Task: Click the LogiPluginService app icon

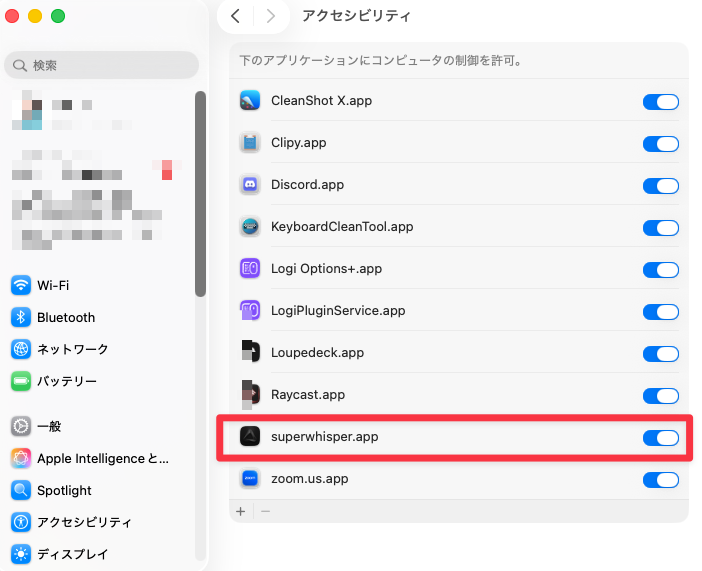Action: tap(250, 310)
